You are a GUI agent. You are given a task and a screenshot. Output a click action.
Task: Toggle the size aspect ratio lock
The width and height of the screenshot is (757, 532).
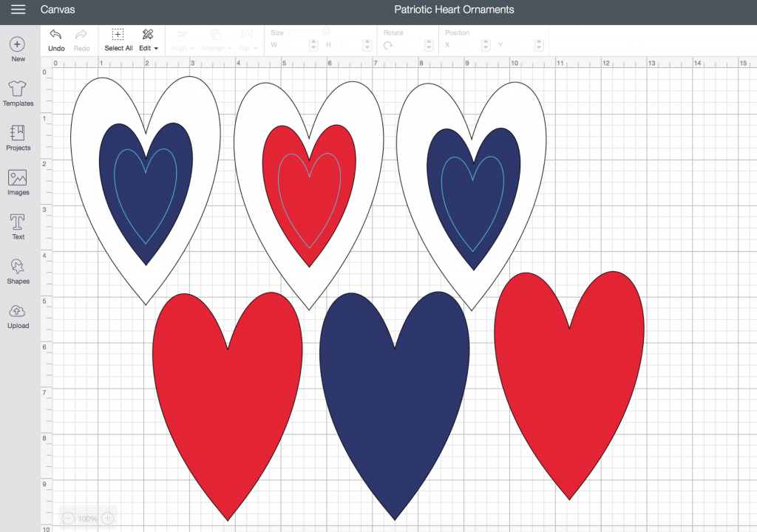(326, 31)
